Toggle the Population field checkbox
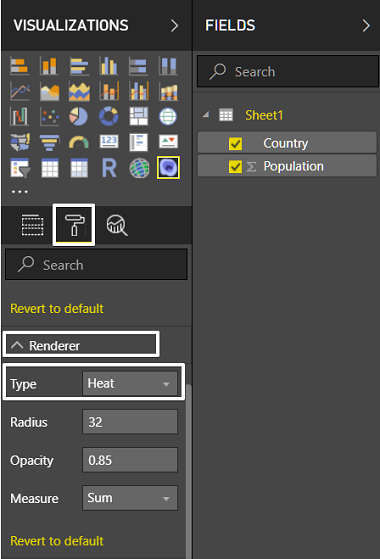The width and height of the screenshot is (380, 559). [235, 166]
